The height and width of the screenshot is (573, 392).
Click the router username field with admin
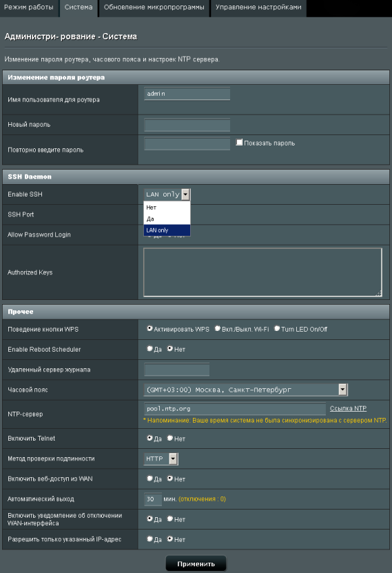pos(187,94)
